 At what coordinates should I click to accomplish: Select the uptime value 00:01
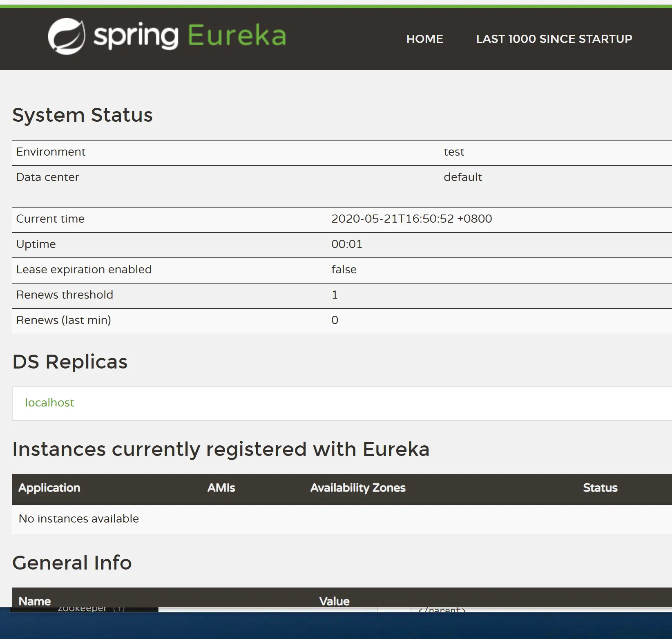pos(347,244)
